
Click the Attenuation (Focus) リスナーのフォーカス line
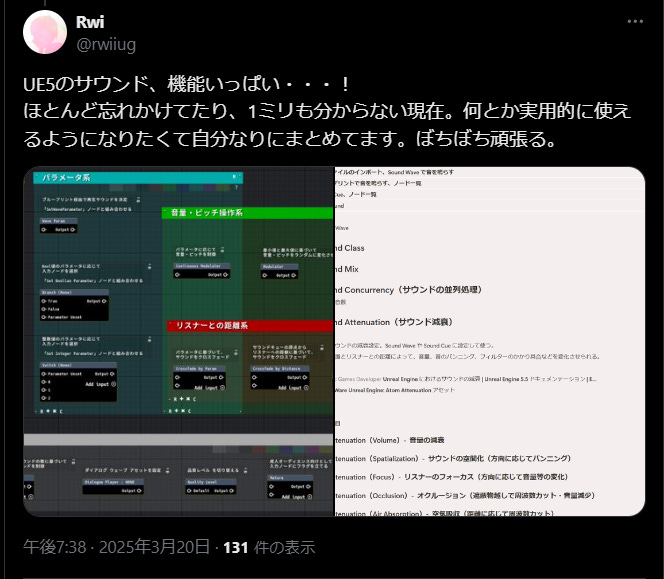(x=451, y=477)
